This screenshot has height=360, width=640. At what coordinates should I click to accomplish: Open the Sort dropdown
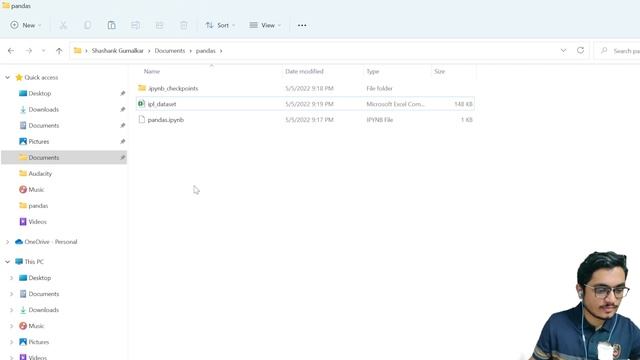pos(220,25)
